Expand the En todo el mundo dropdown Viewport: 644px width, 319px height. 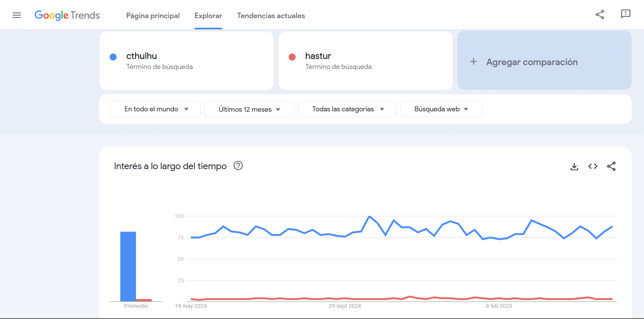[155, 109]
